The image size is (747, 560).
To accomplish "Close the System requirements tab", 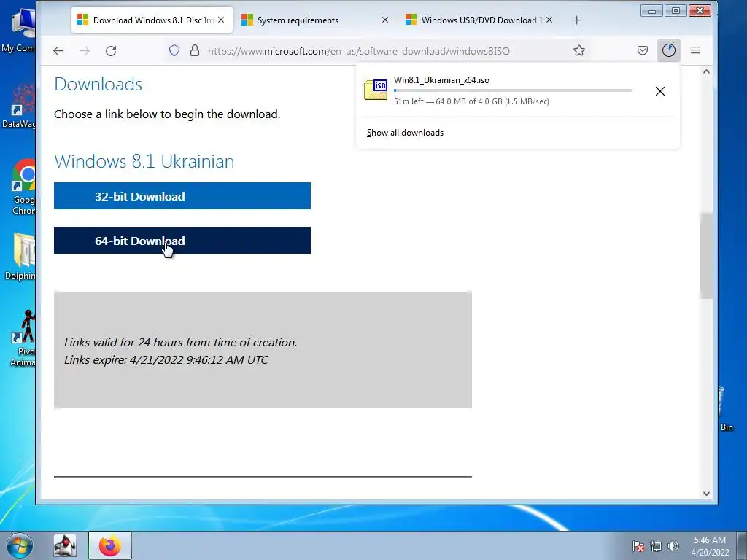I will coord(385,20).
